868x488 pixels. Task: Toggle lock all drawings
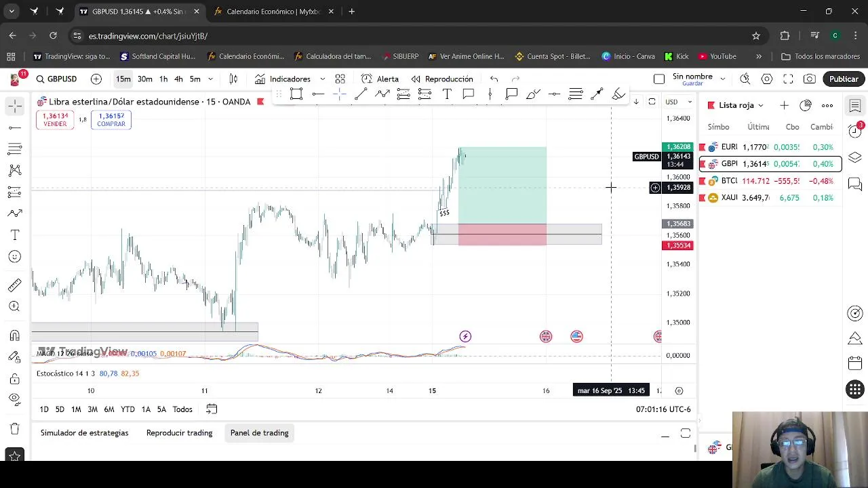14,379
